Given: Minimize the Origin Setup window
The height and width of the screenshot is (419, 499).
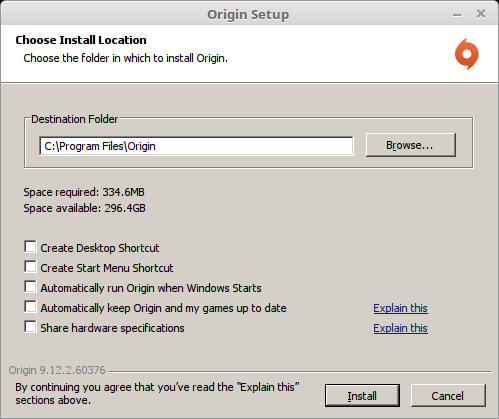Looking at the screenshot, I should pos(457,15).
